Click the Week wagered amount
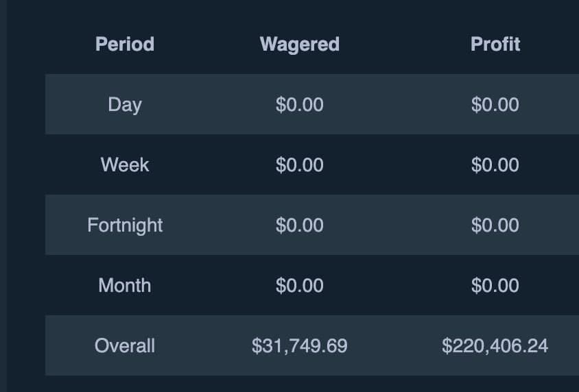The width and height of the screenshot is (579, 392). (300, 165)
